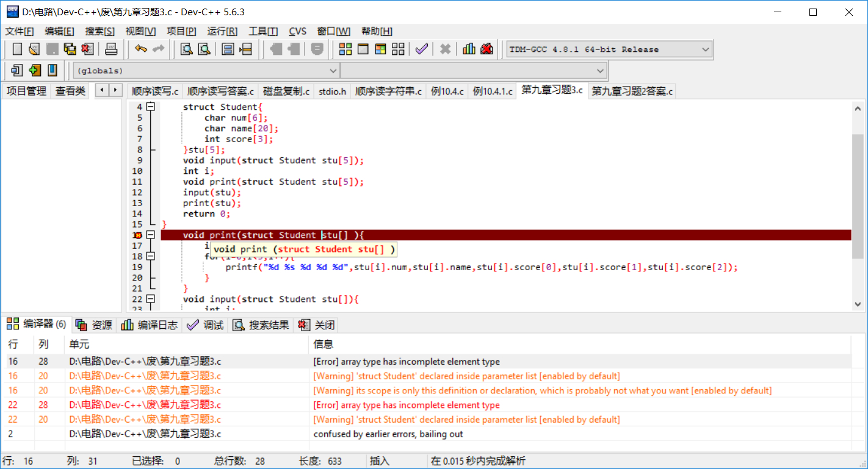The width and height of the screenshot is (868, 469).
Task: Open the 文件[F] menu
Action: (x=20, y=31)
